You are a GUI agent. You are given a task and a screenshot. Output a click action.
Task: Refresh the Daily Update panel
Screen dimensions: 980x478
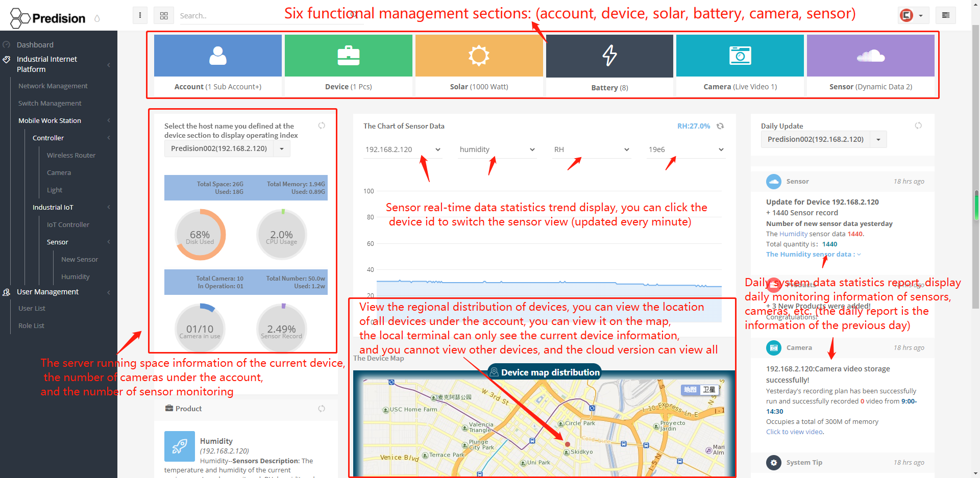click(918, 125)
